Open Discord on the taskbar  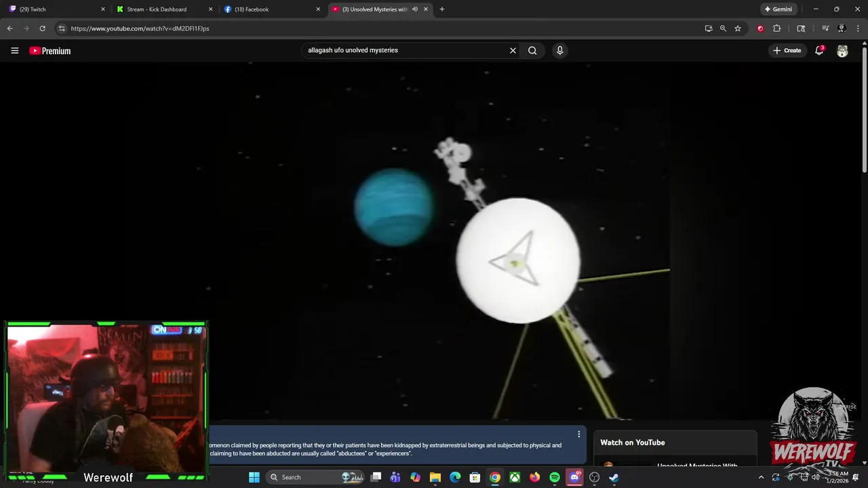[574, 477]
